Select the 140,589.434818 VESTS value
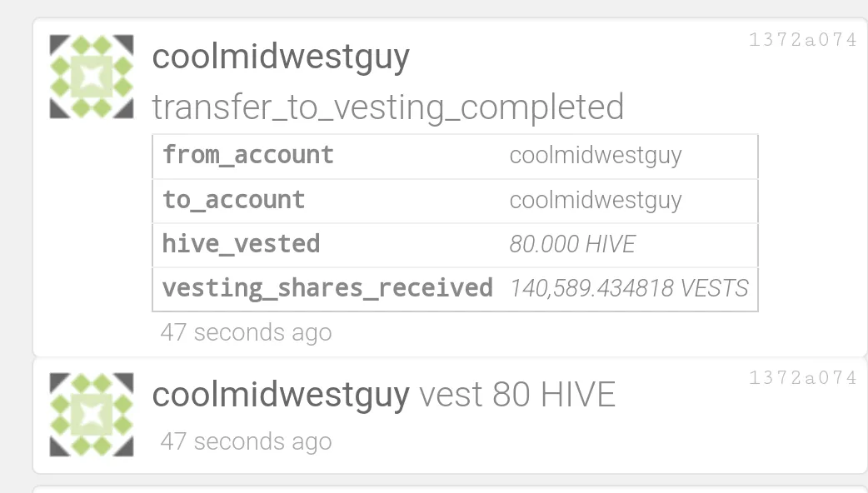This screenshot has width=868, height=493. click(629, 289)
